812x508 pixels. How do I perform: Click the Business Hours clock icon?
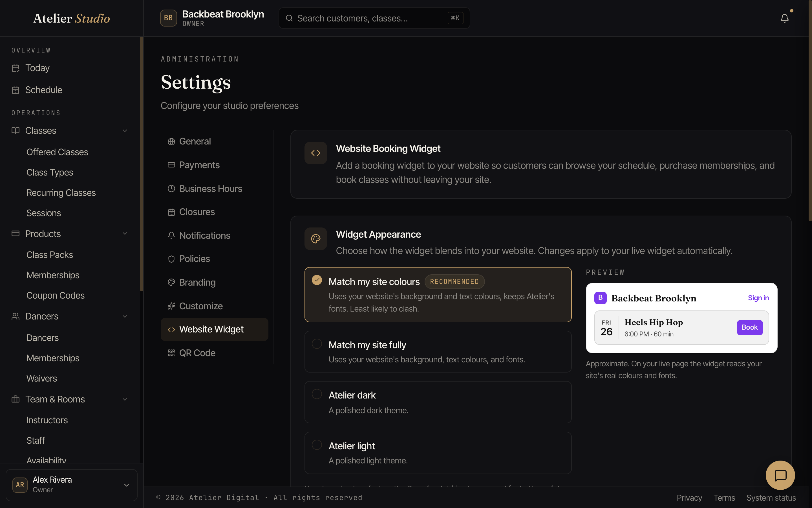pyautogui.click(x=171, y=189)
